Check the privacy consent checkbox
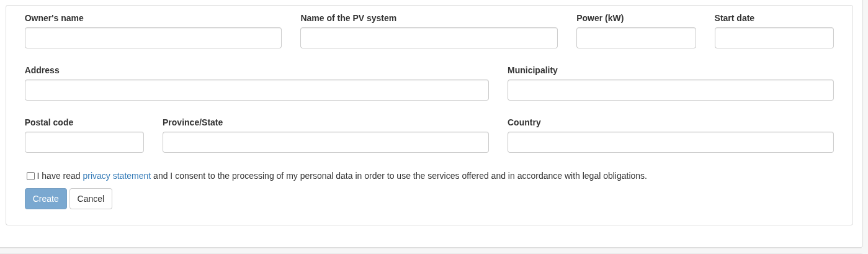This screenshot has width=868, height=254. (x=30, y=176)
